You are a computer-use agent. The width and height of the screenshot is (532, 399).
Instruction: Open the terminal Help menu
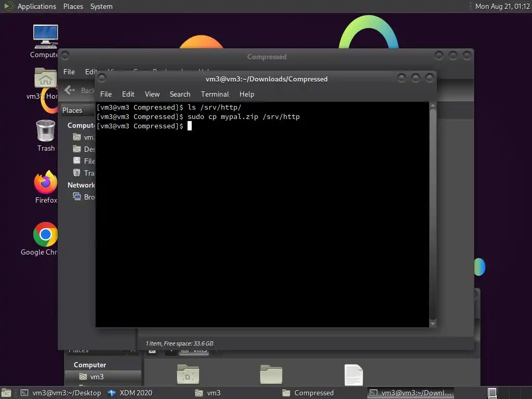coord(247,95)
